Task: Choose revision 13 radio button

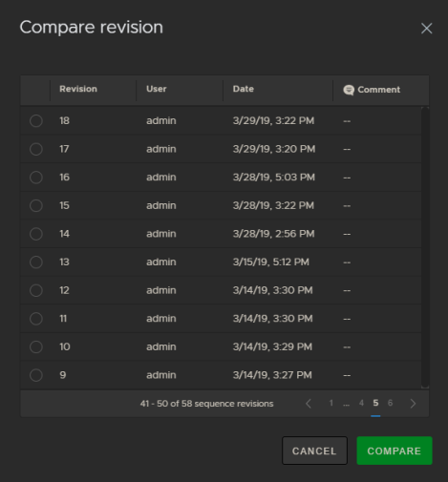Action: point(36,262)
